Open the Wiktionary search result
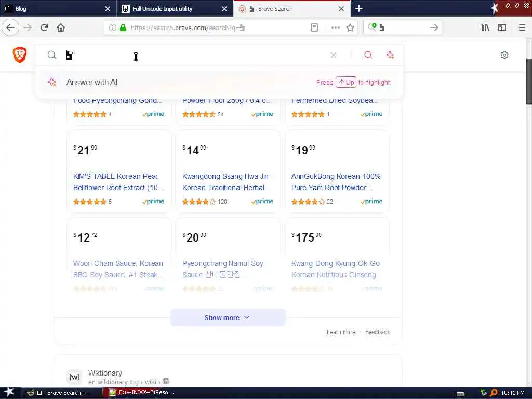The width and height of the screenshot is (532, 399). pos(105,373)
